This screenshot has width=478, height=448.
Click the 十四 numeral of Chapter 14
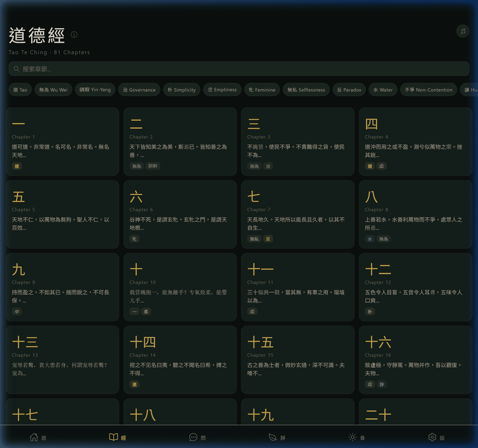143,342
